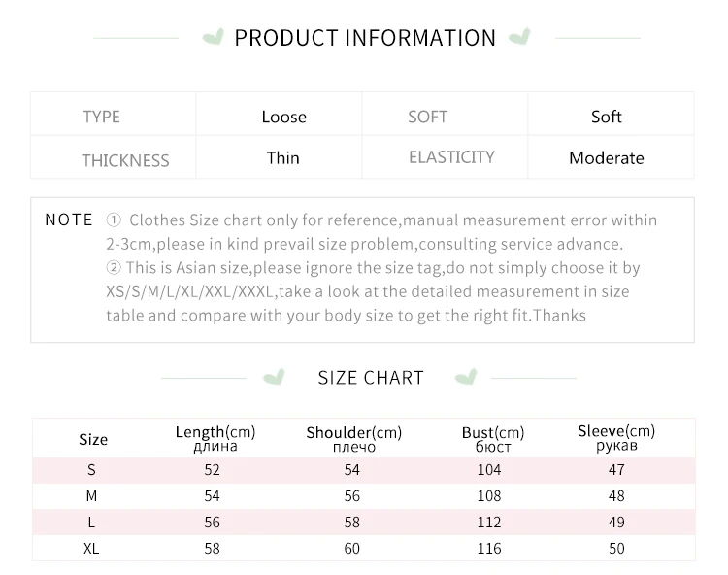Click the sleeve value 50 for size XL
The image size is (728, 575).
click(615, 549)
